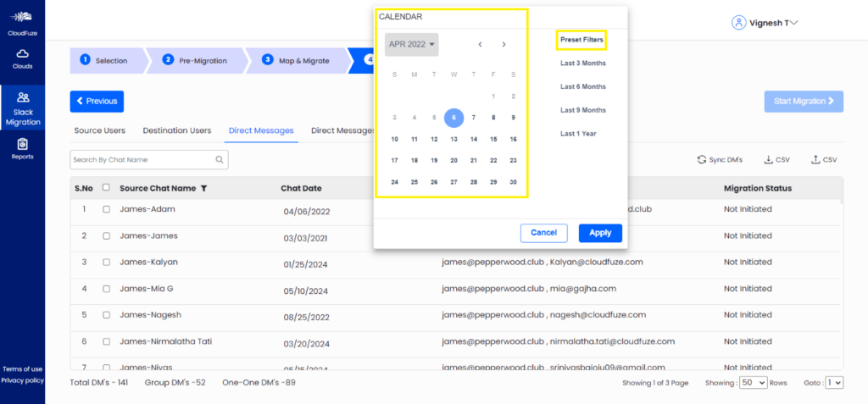Click the user avatar icon beside Vignesh T
Viewport: 868px width, 404px height.
tap(738, 23)
